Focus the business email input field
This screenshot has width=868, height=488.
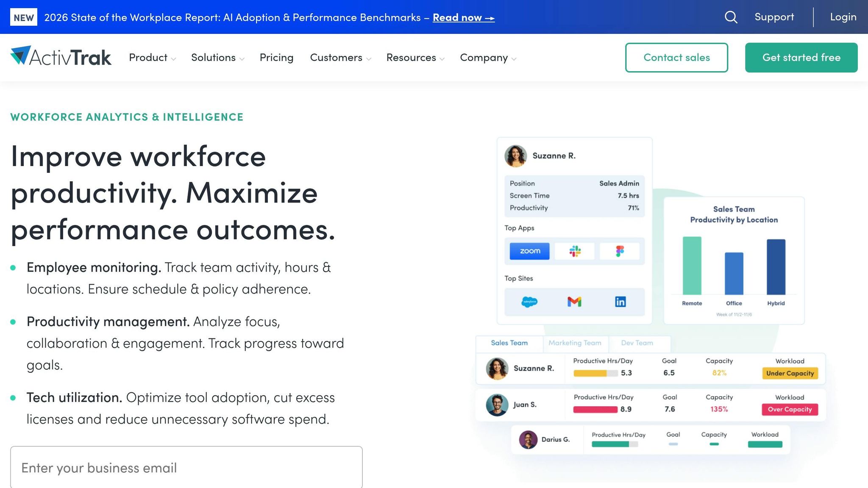click(x=186, y=467)
